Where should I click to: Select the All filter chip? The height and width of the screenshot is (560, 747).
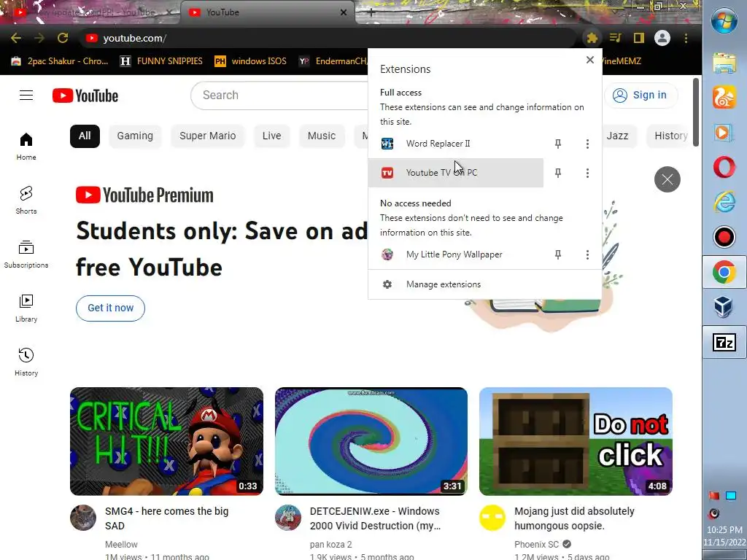85,136
